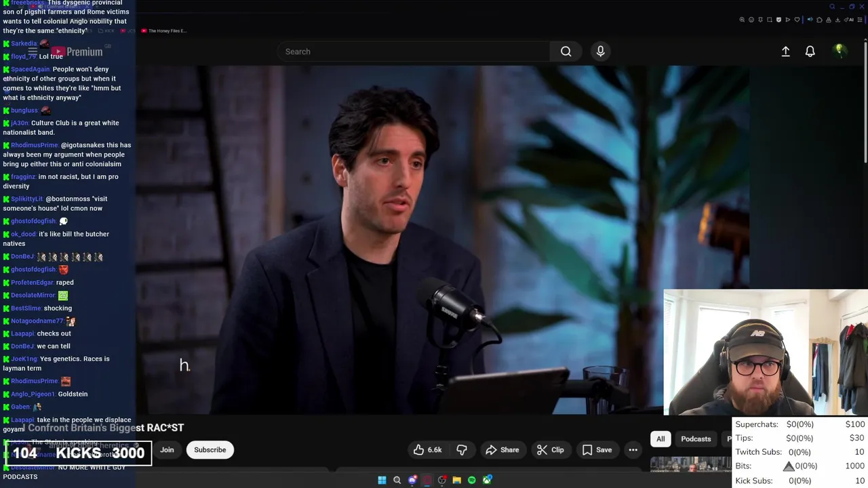
Task: Click chat username SpacedAgain
Action: tap(31, 69)
